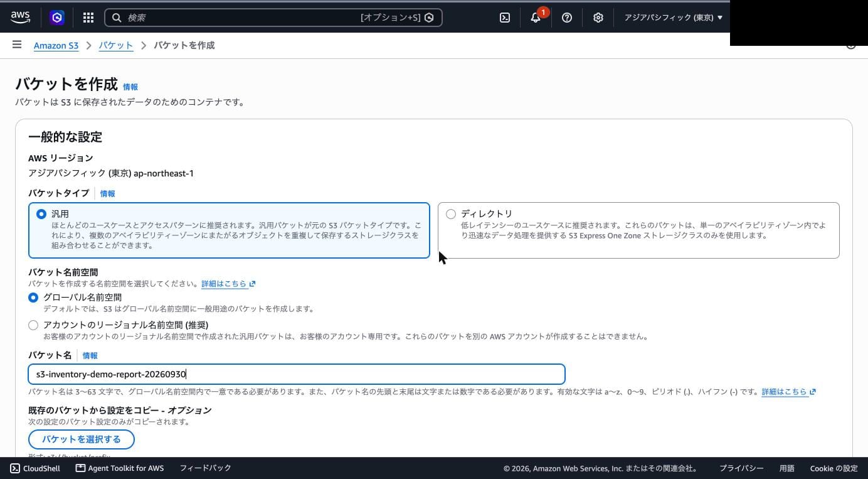
Task: Click the アジアパシフィック (東京) ap-northeast-1 region text
Action: click(111, 173)
